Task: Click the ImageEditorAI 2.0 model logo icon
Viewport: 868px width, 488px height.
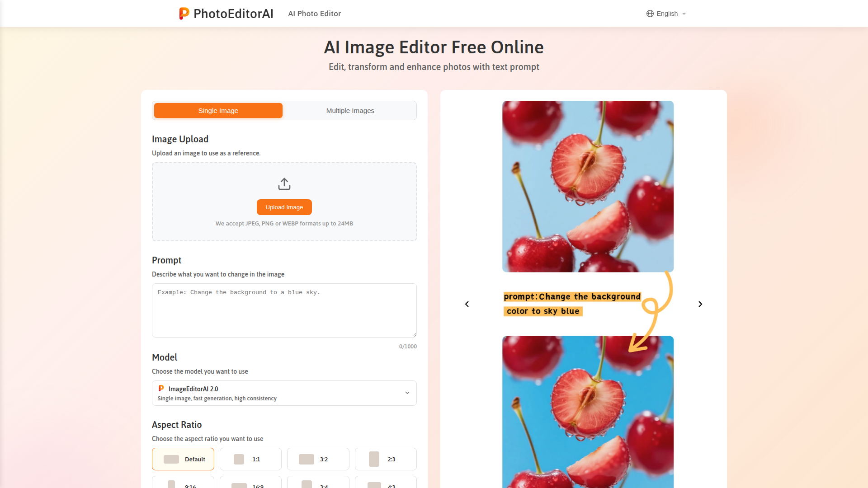Action: [x=161, y=389]
